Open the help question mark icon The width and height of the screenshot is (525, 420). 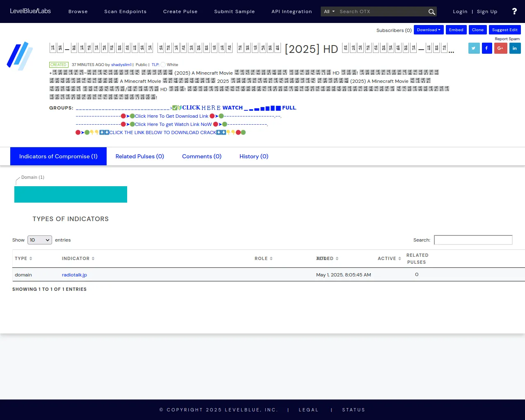(x=514, y=11)
